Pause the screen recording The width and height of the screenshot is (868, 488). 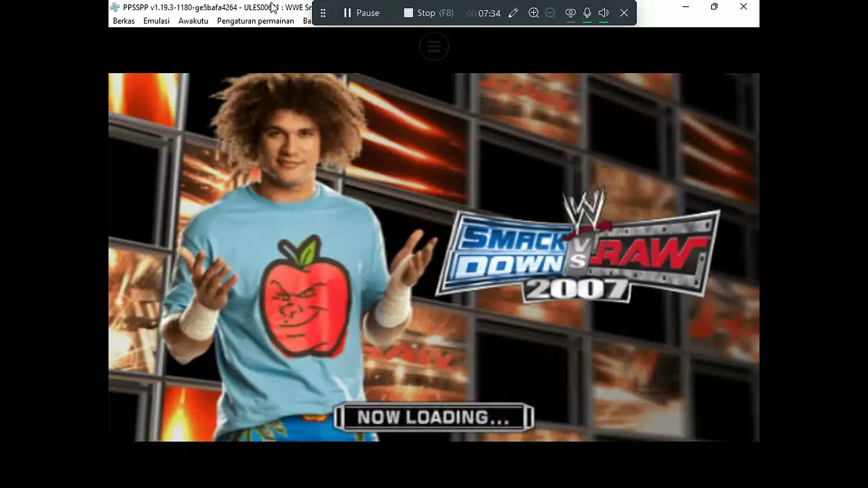[361, 13]
